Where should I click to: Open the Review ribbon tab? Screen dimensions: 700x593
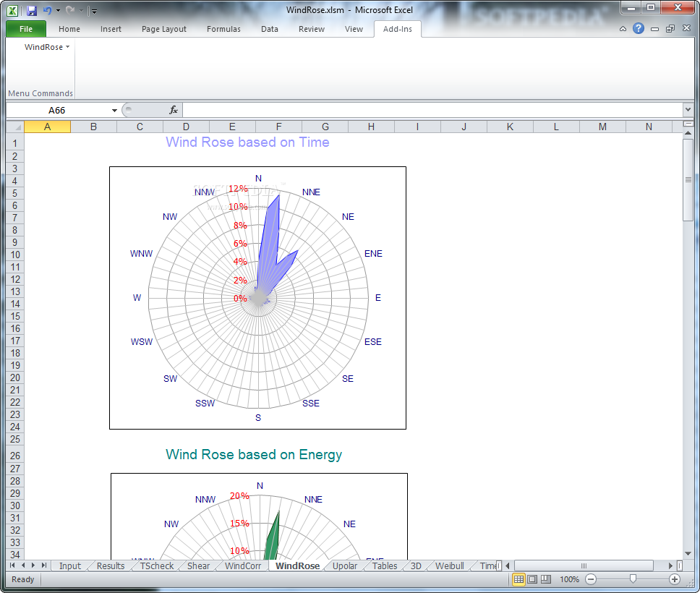[x=312, y=29]
